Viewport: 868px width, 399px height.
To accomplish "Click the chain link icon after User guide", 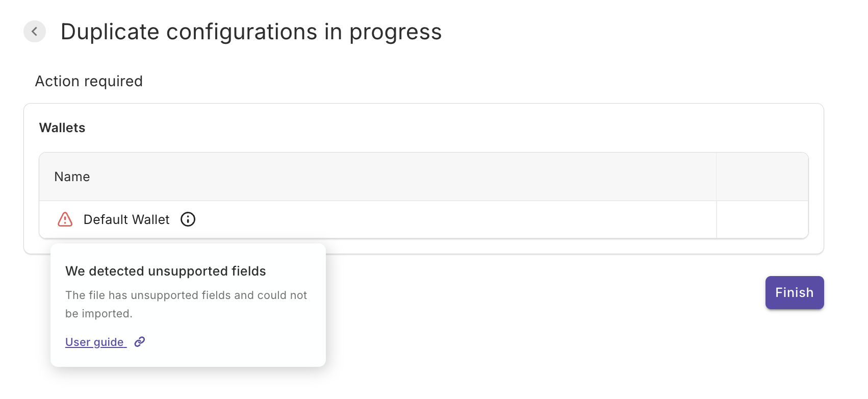I will point(140,342).
